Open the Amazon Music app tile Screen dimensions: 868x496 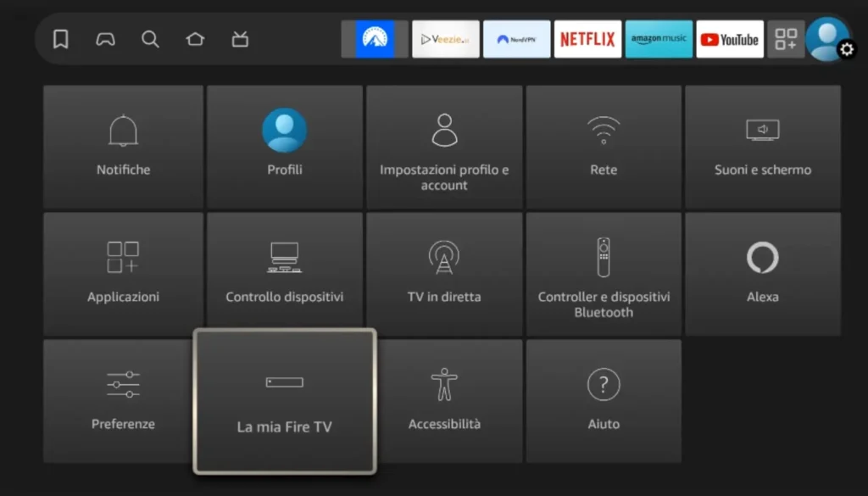tap(659, 39)
